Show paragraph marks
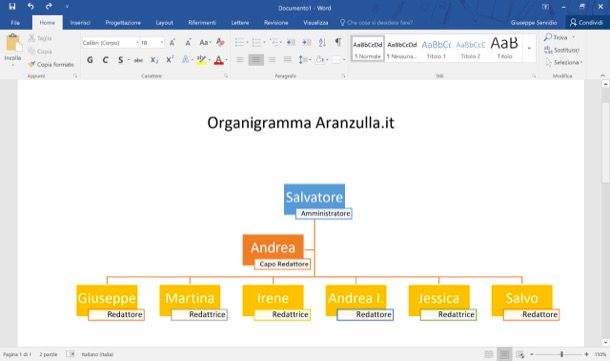The image size is (610, 361). 338,42
